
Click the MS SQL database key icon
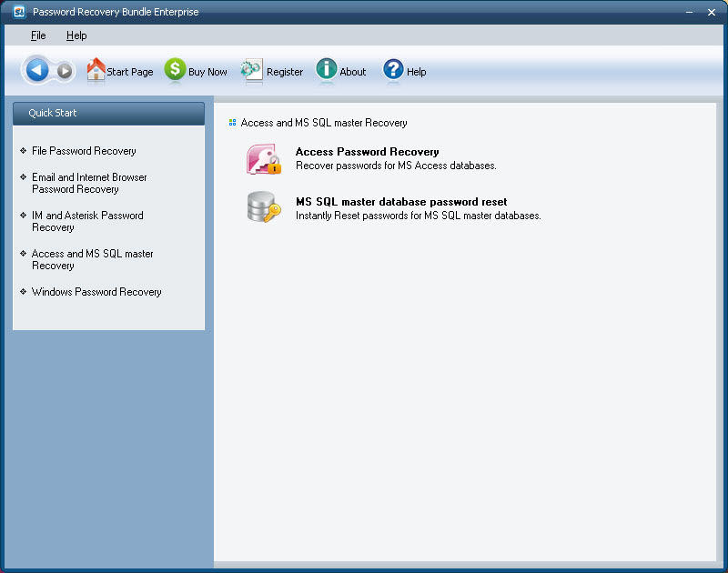[264, 207]
